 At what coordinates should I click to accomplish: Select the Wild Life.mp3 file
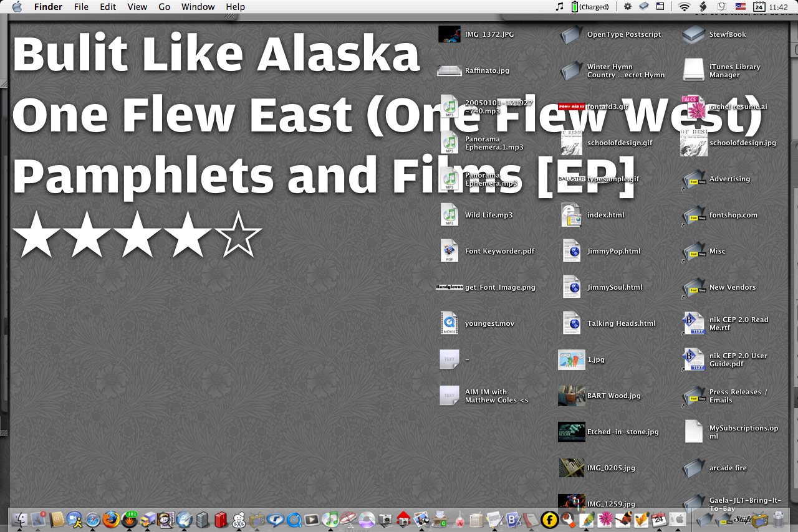[449, 215]
